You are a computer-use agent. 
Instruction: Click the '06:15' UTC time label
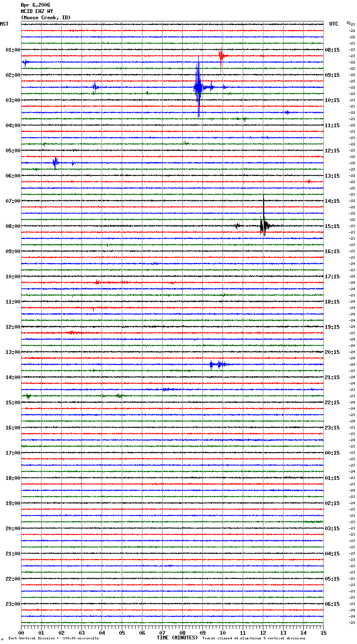coord(332,604)
